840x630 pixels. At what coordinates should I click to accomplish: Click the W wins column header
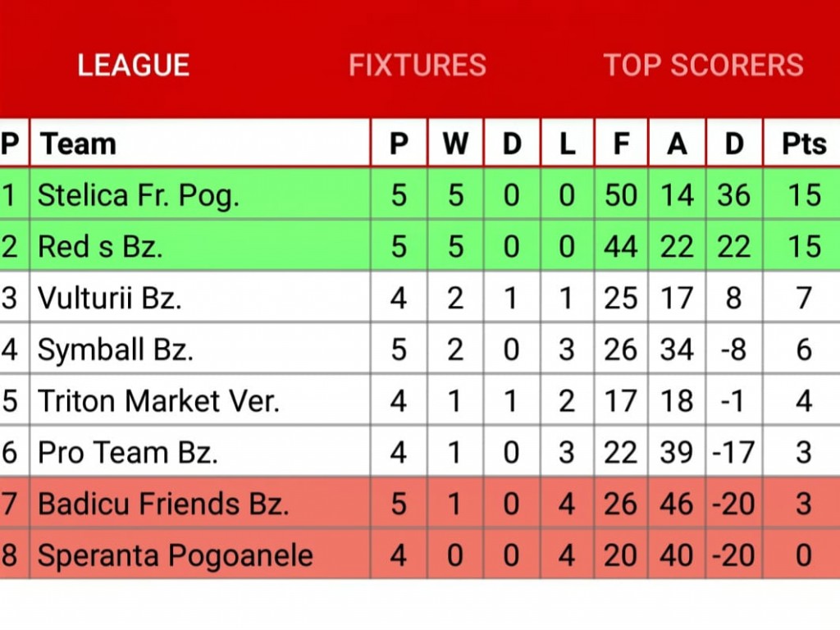455,144
